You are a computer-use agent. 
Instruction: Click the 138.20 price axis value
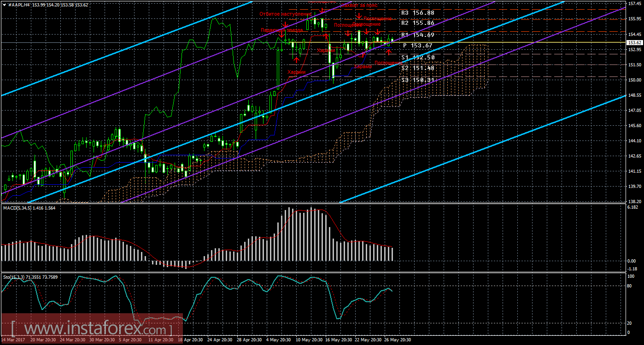tap(634, 202)
